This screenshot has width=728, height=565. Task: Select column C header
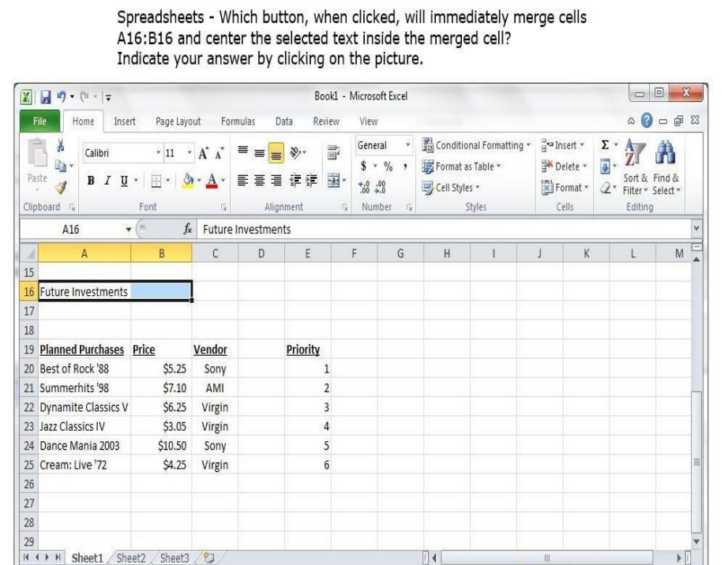tap(215, 253)
